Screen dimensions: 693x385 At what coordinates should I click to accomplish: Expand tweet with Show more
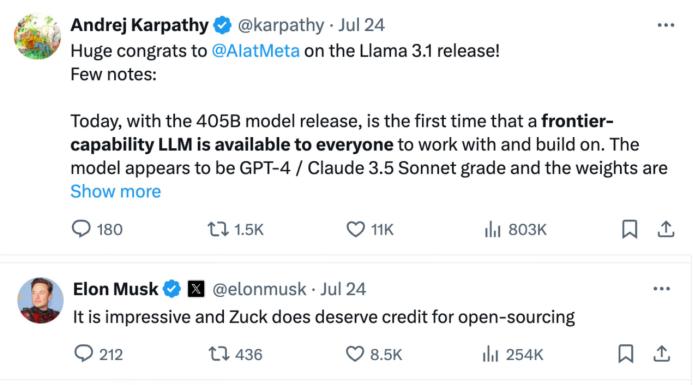pyautogui.click(x=115, y=192)
